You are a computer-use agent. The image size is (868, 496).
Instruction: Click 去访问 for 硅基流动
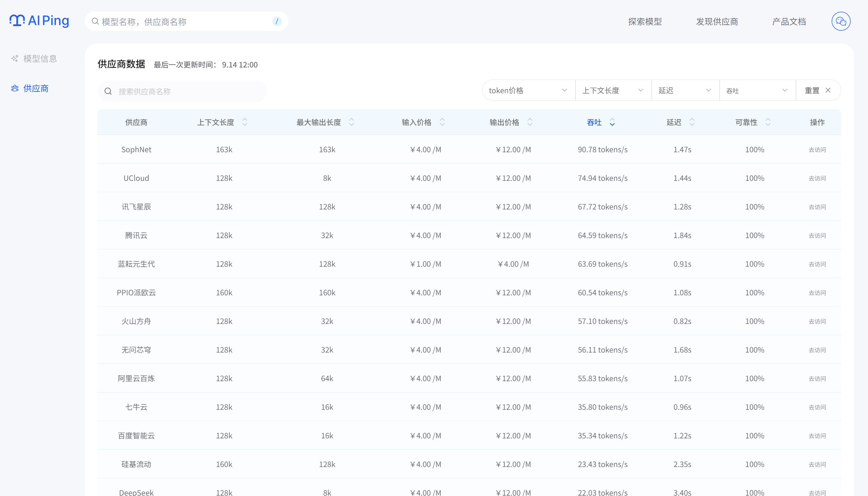[x=817, y=465]
